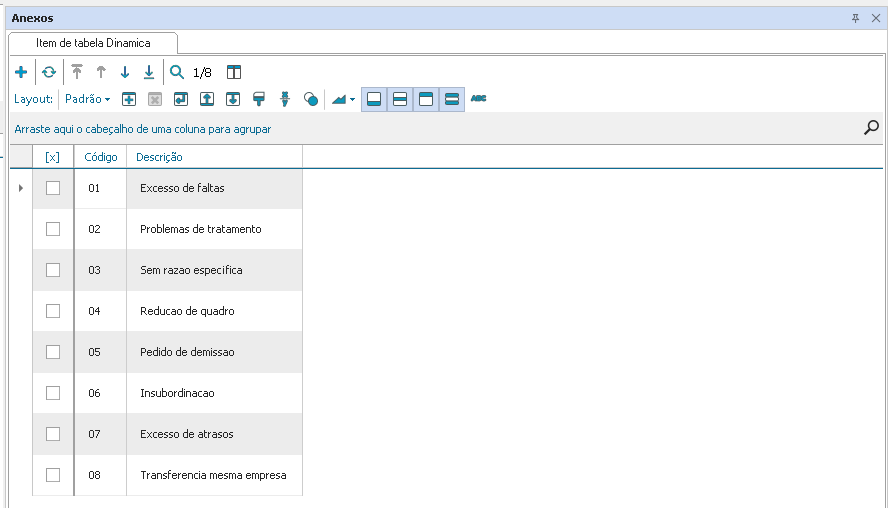The height and width of the screenshot is (508, 888).
Task: Open the Padrão layout dropdown
Action: tap(87, 99)
